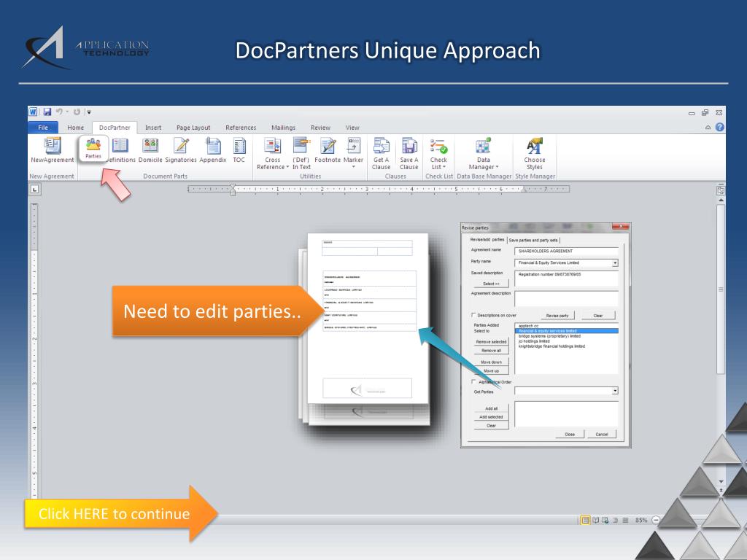Save document from quick access toolbar
Screen dimensions: 747x560
point(47,112)
